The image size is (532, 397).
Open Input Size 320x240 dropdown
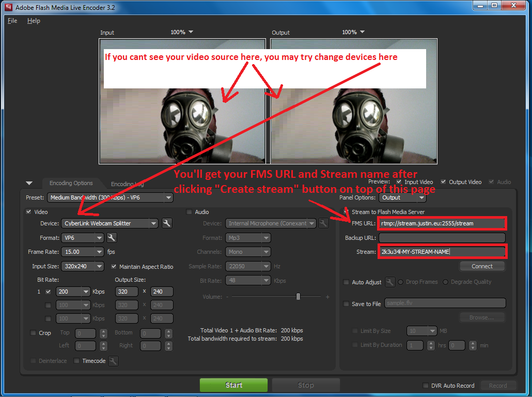click(83, 266)
